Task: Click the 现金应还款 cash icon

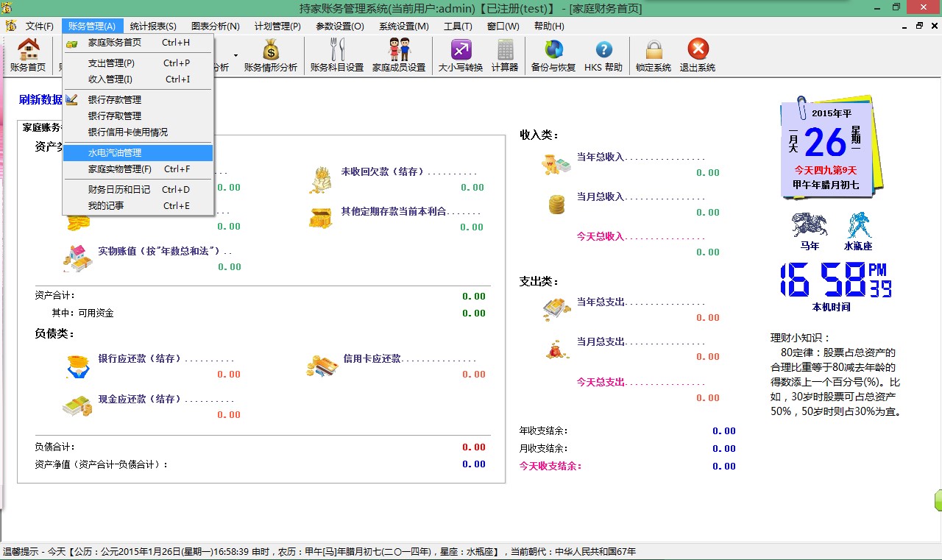Action: coord(77,406)
